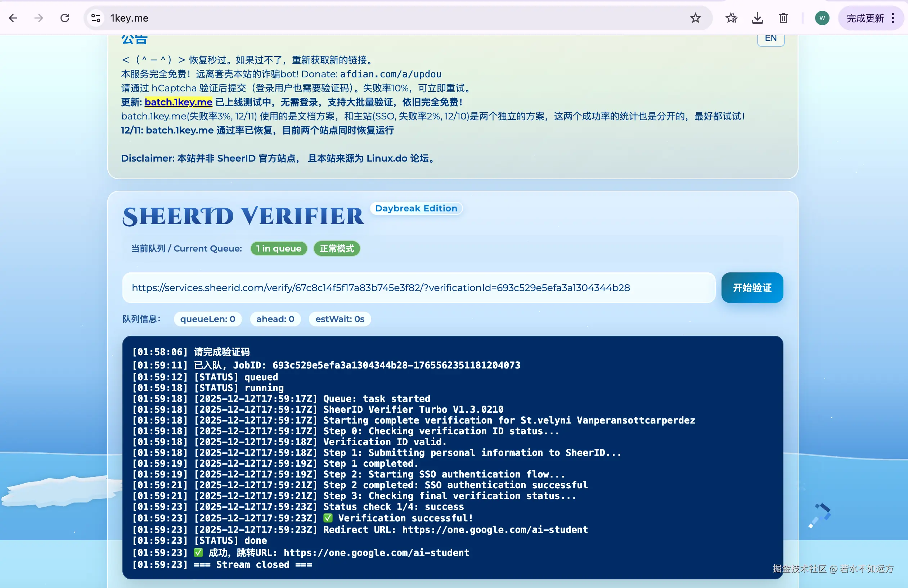Bookmark this page with star icon
The height and width of the screenshot is (588, 908).
(x=695, y=18)
